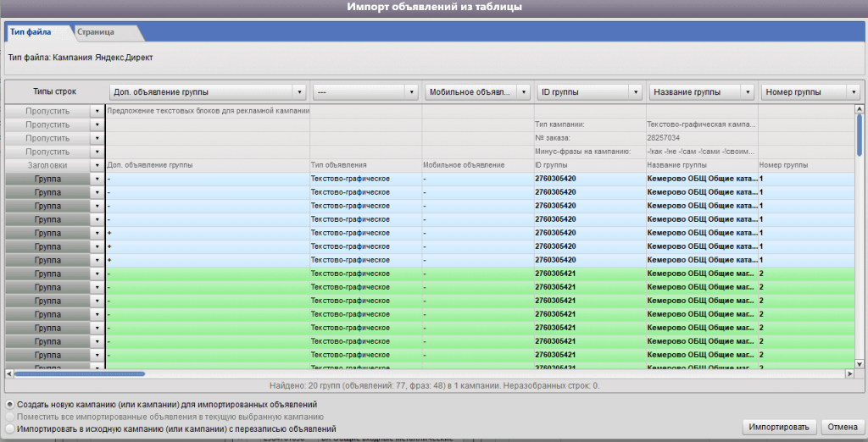
Task: Click the horizontal scrollbar's left arrow
Action: coord(9,373)
